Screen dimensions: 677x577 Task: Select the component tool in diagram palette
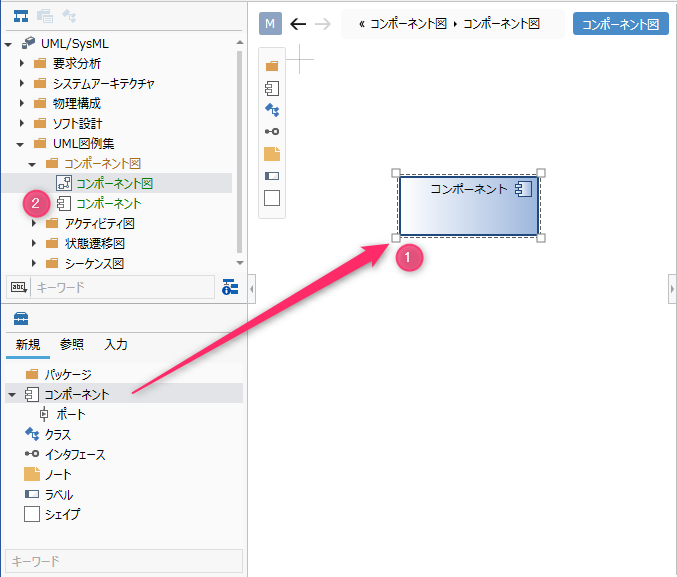click(x=272, y=89)
